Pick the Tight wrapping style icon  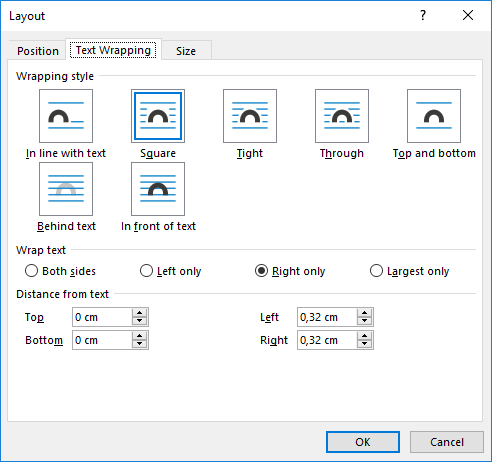pyautogui.click(x=250, y=116)
